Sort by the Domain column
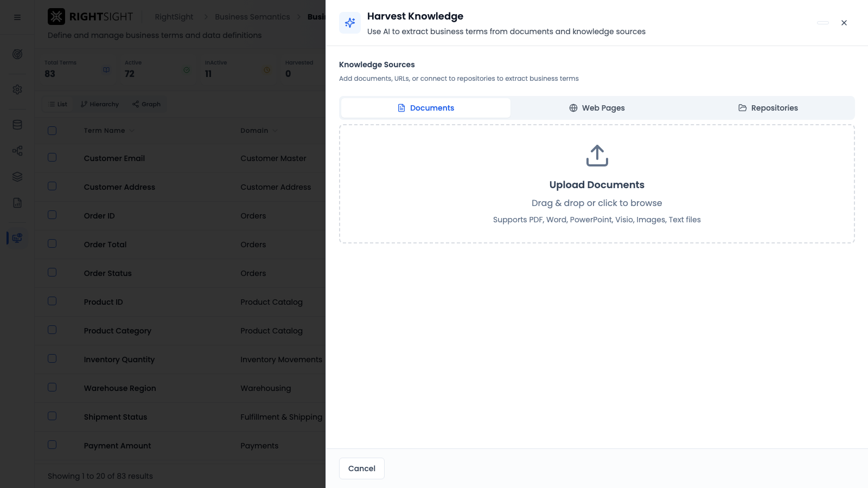868x488 pixels. pos(259,131)
